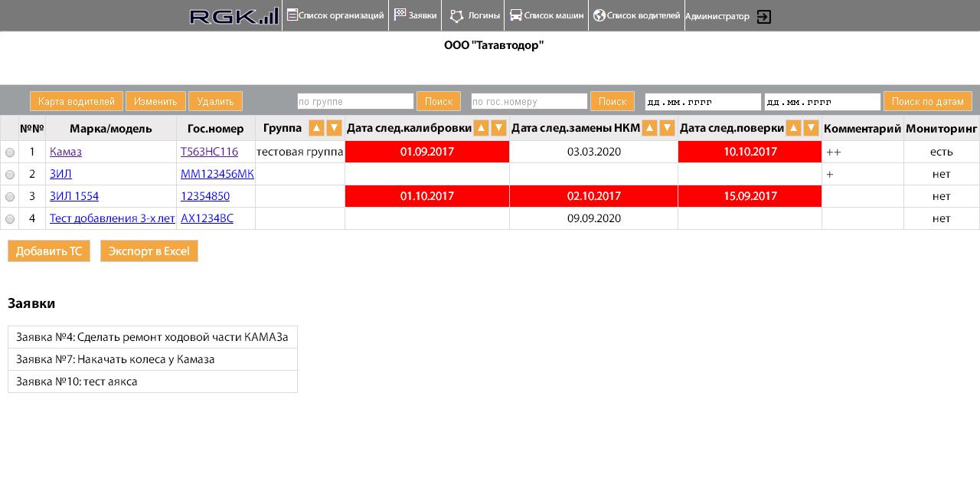Click Изменить button

pos(155,101)
